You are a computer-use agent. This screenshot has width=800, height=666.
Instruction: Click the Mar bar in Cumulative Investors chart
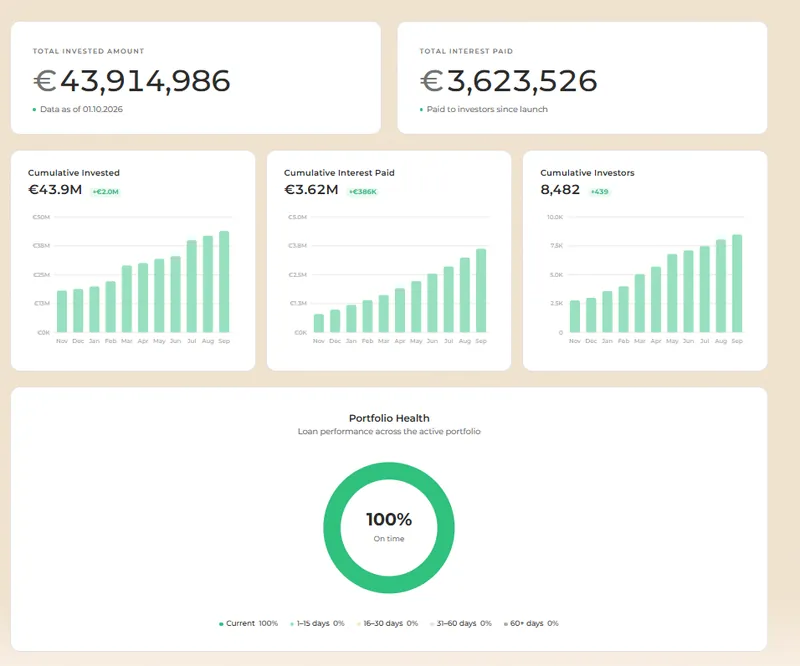640,303
